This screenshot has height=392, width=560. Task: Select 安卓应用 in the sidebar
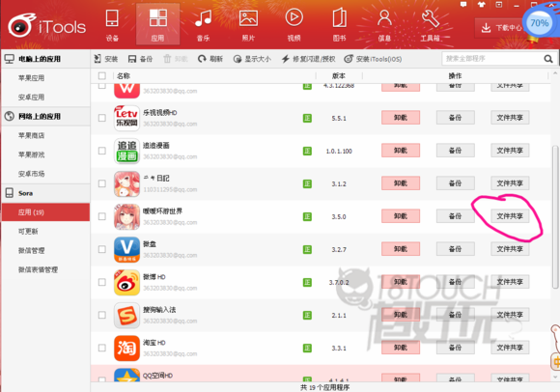[x=32, y=98]
